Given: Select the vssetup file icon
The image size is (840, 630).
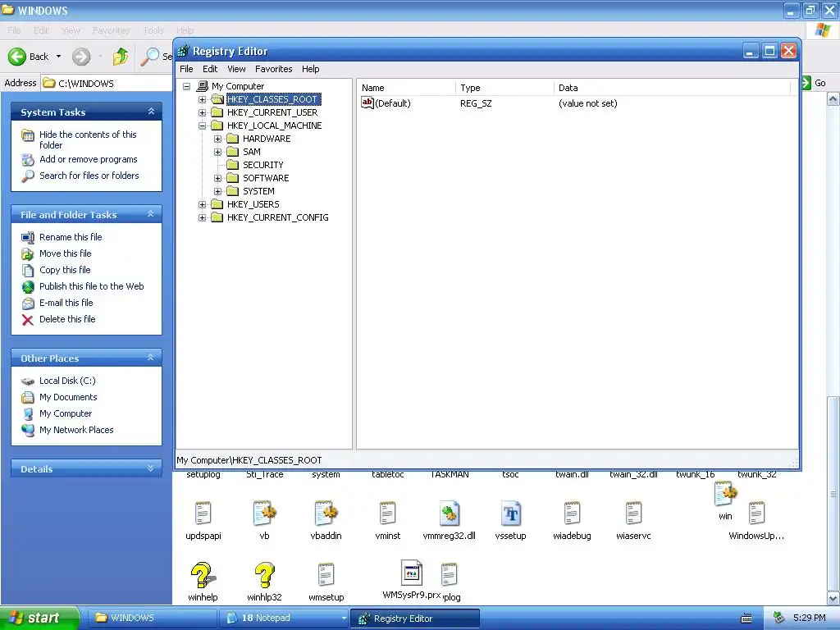Looking at the screenshot, I should coord(510,514).
